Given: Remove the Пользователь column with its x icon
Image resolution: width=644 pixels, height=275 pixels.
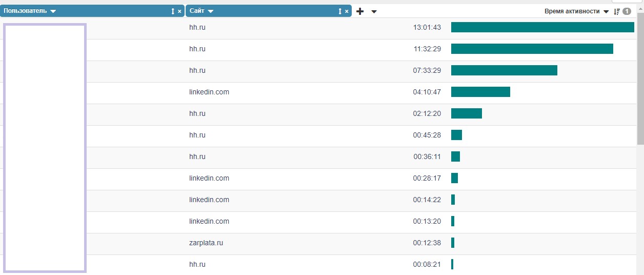Looking at the screenshot, I should coord(179,11).
